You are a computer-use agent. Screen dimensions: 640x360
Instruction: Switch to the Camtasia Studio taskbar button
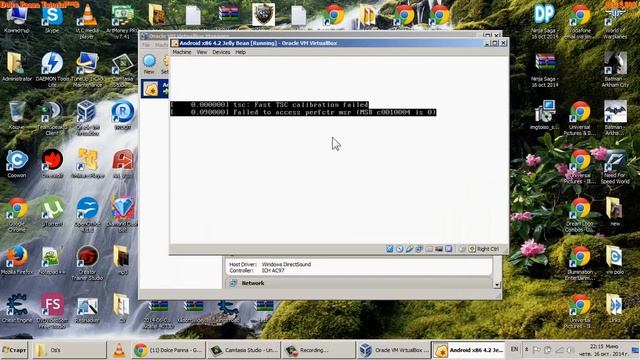pyautogui.click(x=243, y=350)
